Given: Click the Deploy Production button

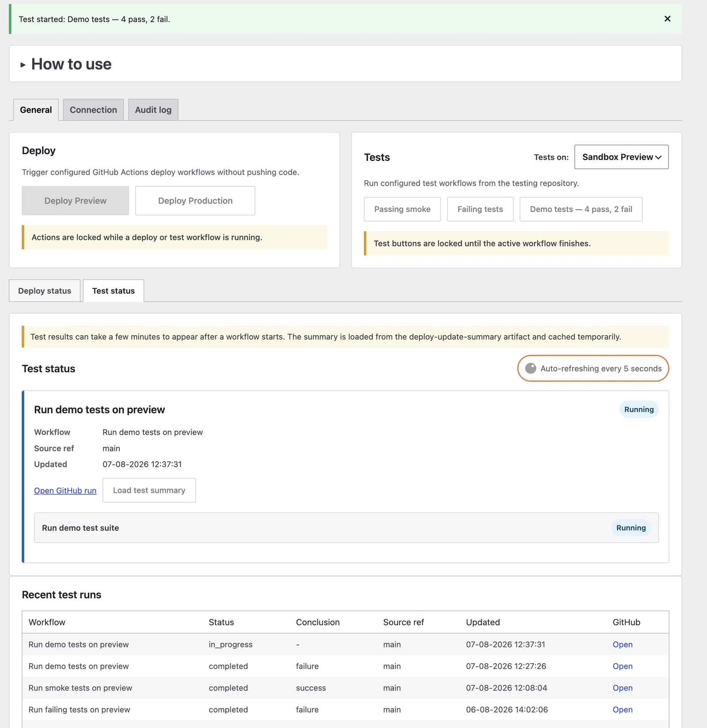Looking at the screenshot, I should (x=195, y=201).
